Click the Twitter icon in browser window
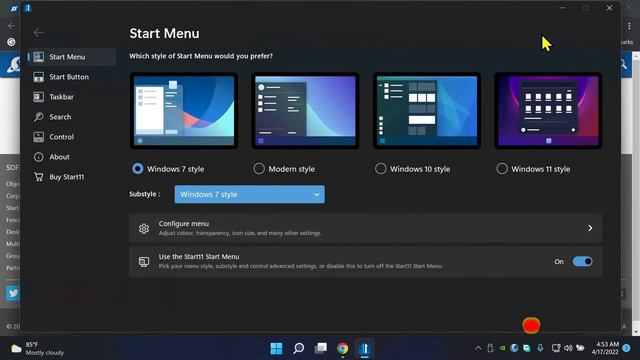This screenshot has width=640, height=360. (13, 293)
